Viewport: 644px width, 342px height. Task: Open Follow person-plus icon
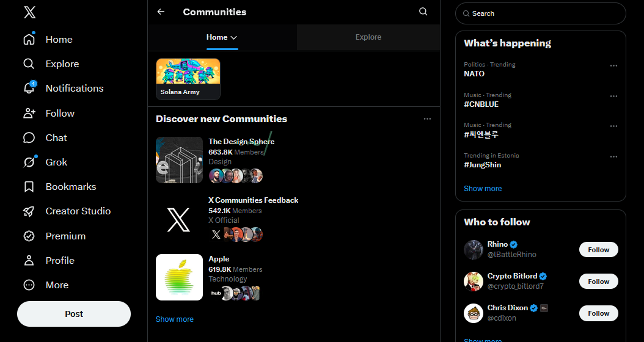[x=29, y=113]
